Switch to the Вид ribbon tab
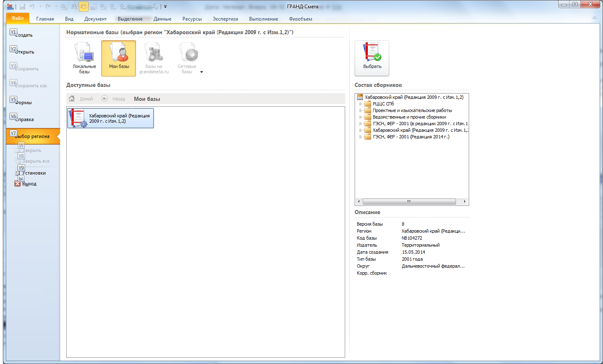Image resolution: width=603 pixels, height=364 pixels. point(69,19)
